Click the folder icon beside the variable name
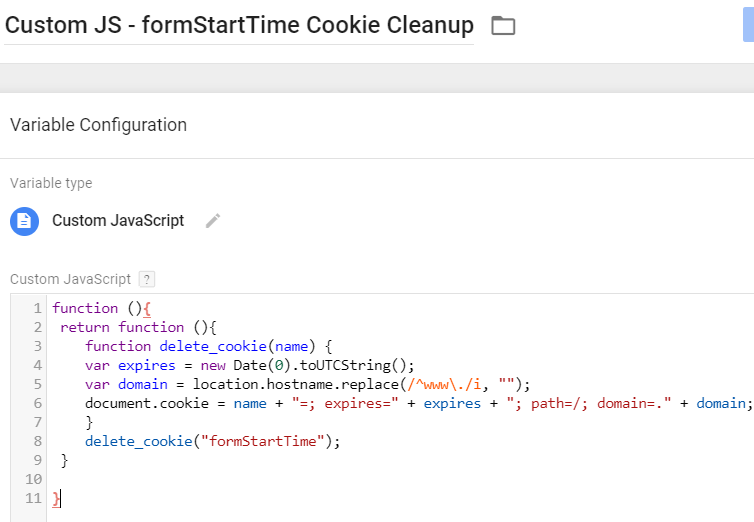This screenshot has width=754, height=522. 503,26
